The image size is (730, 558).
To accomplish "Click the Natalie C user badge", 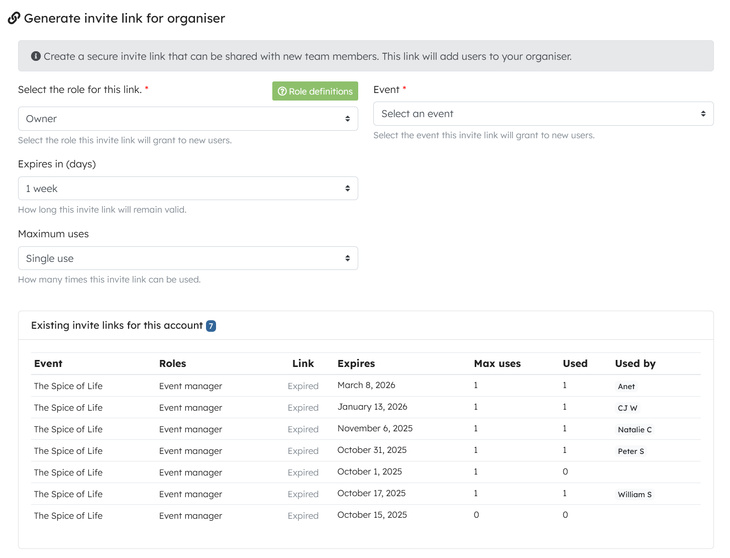I will click(x=634, y=430).
